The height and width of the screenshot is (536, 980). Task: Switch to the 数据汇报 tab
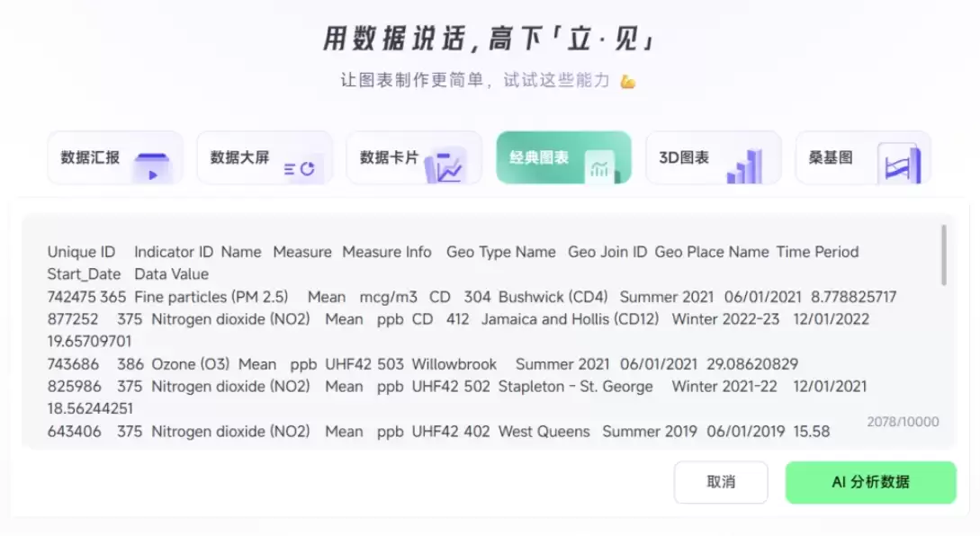point(115,157)
